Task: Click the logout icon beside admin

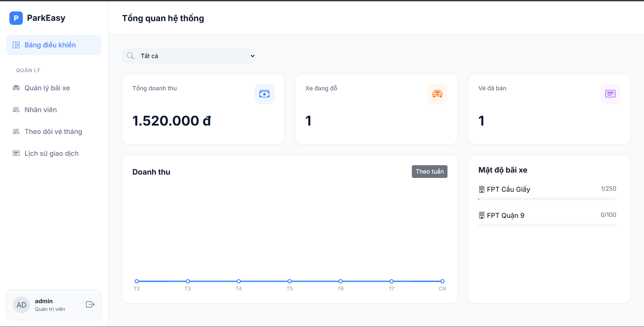Action: [90, 305]
